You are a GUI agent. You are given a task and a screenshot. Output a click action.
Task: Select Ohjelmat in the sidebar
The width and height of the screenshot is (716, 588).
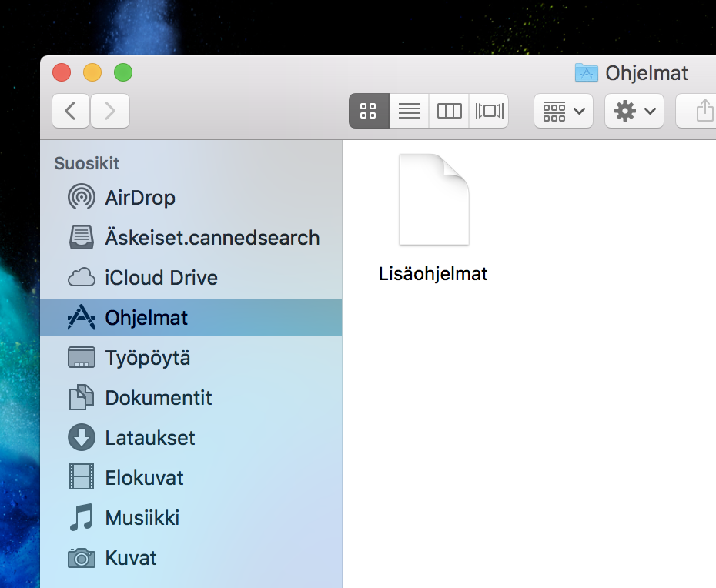[x=191, y=317]
